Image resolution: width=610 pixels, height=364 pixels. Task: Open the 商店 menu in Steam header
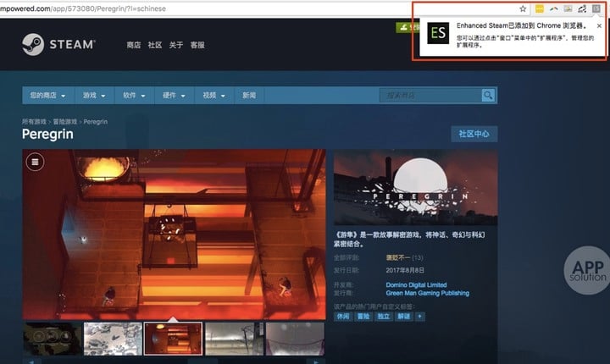tap(134, 45)
